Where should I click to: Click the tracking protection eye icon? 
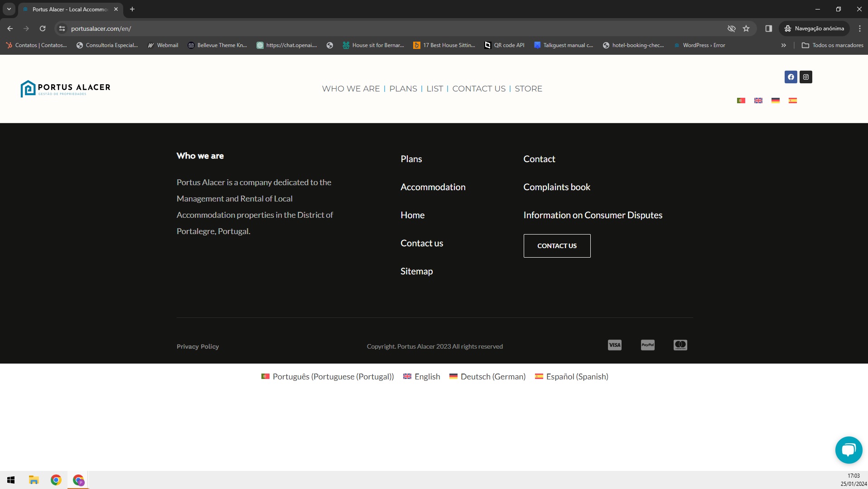[x=731, y=29]
